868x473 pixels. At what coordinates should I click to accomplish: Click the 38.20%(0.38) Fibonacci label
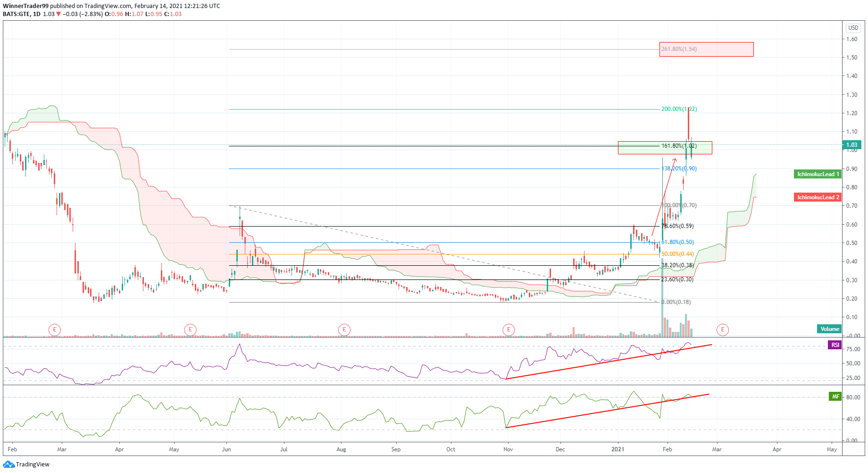coord(677,265)
